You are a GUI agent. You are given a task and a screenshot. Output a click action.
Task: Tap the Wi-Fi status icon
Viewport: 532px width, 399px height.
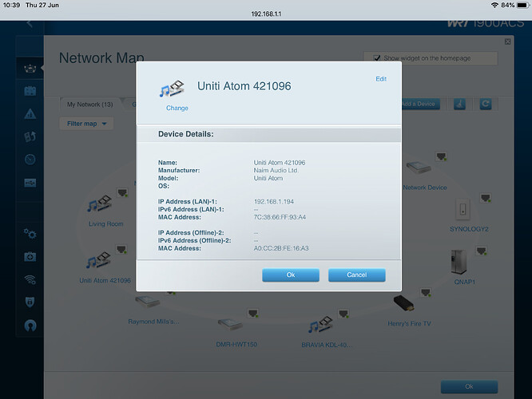click(494, 5)
